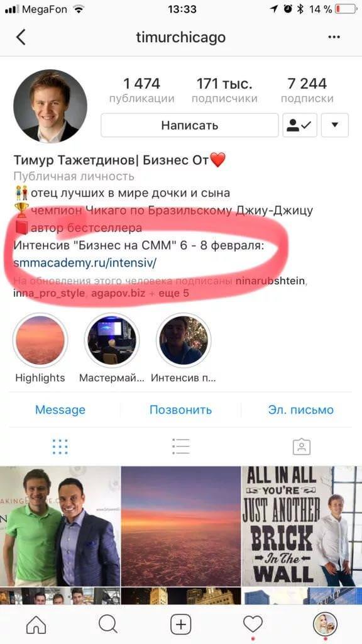View the 171 тыс. подписчики list
Image resolution: width=362 pixels, height=644 pixels.
point(224,91)
